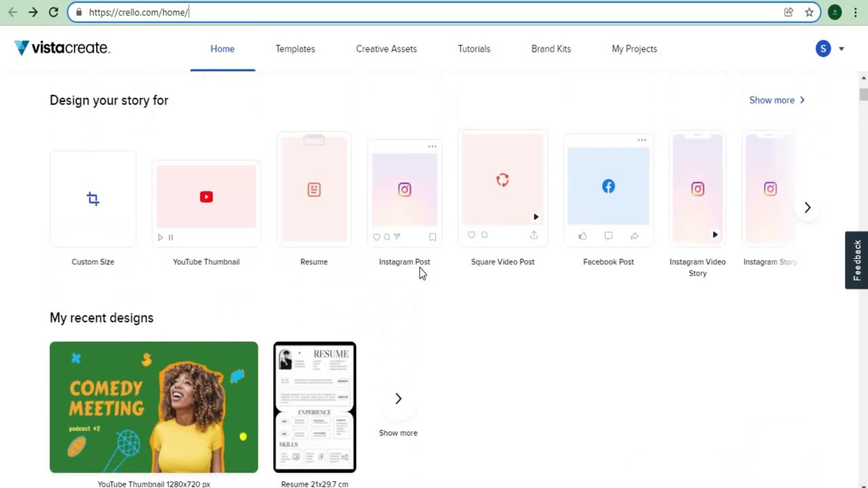Click the YouTube play icon in YouTube Thumbnail card
The image size is (868, 488).
pyautogui.click(x=206, y=197)
